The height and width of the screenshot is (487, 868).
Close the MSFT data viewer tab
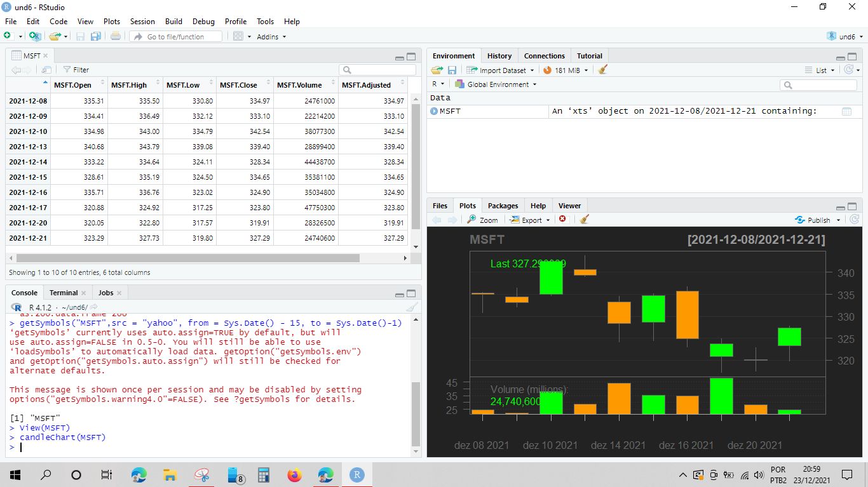tap(45, 56)
